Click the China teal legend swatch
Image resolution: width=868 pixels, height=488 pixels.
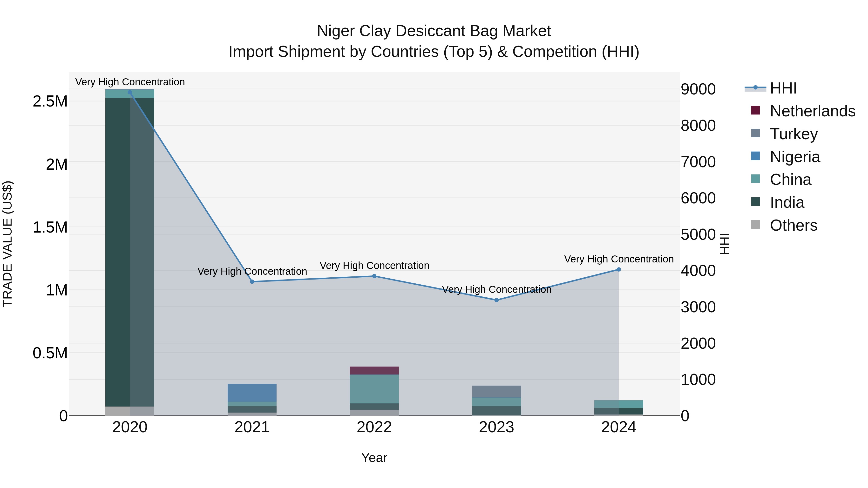755,179
